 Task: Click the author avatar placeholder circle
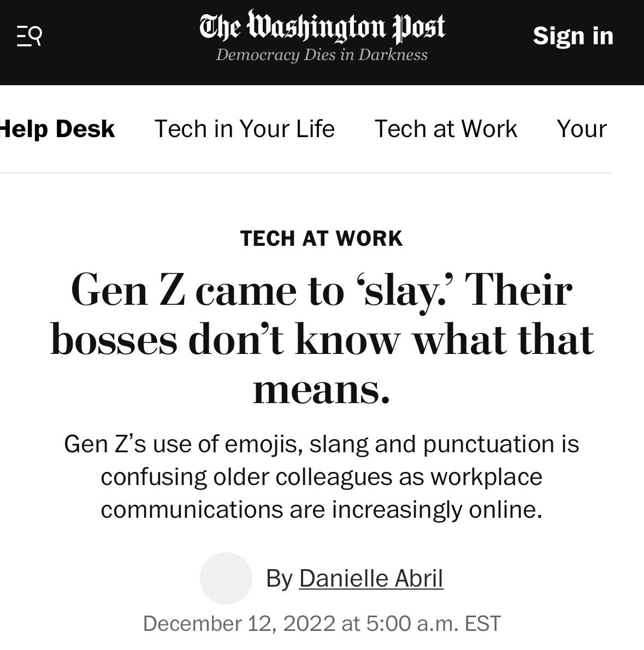coord(226,578)
